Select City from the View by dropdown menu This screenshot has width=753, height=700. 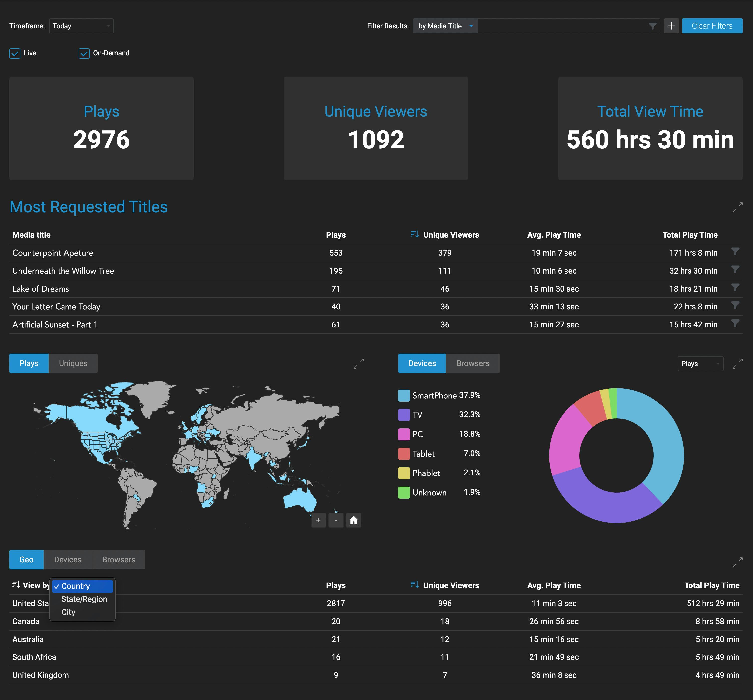[68, 612]
